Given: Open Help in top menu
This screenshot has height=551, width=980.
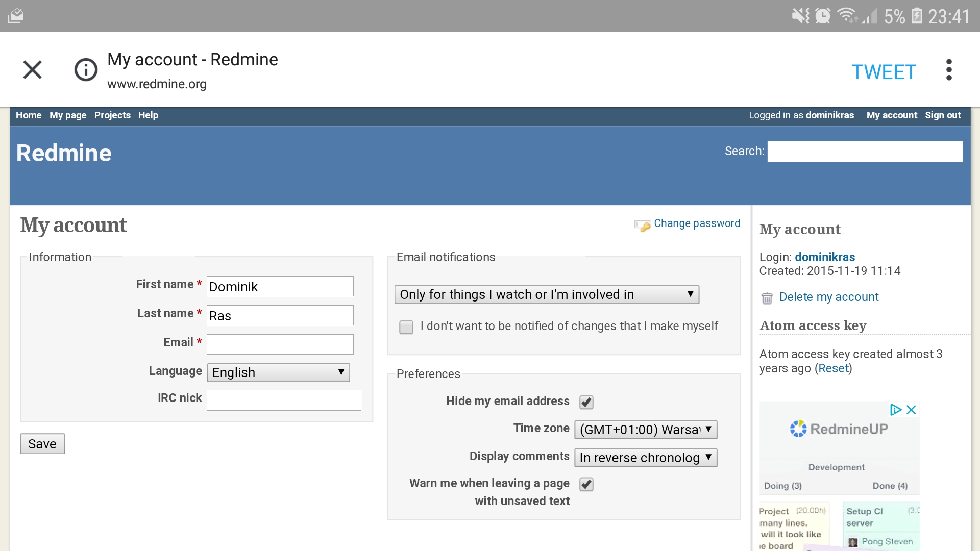Looking at the screenshot, I should 148,115.
